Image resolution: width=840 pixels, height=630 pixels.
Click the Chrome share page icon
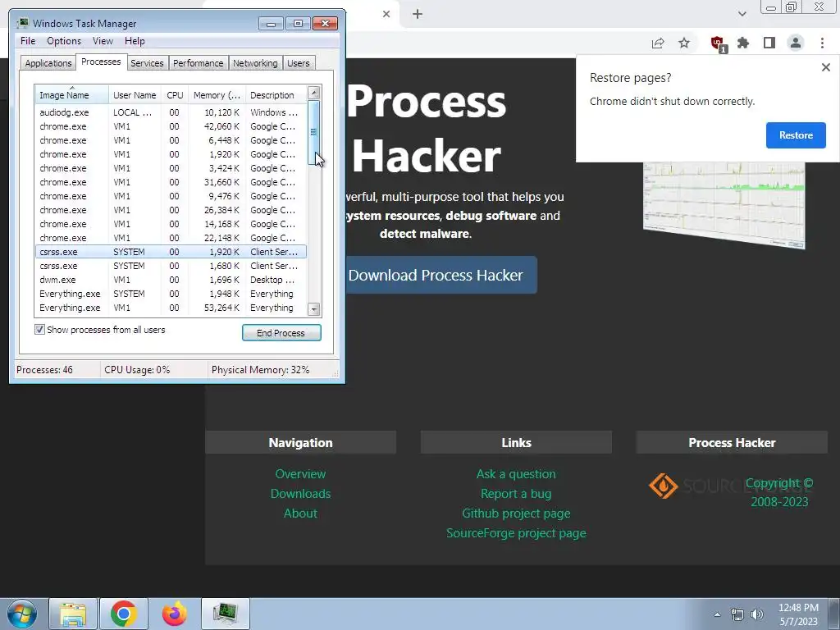(x=658, y=43)
